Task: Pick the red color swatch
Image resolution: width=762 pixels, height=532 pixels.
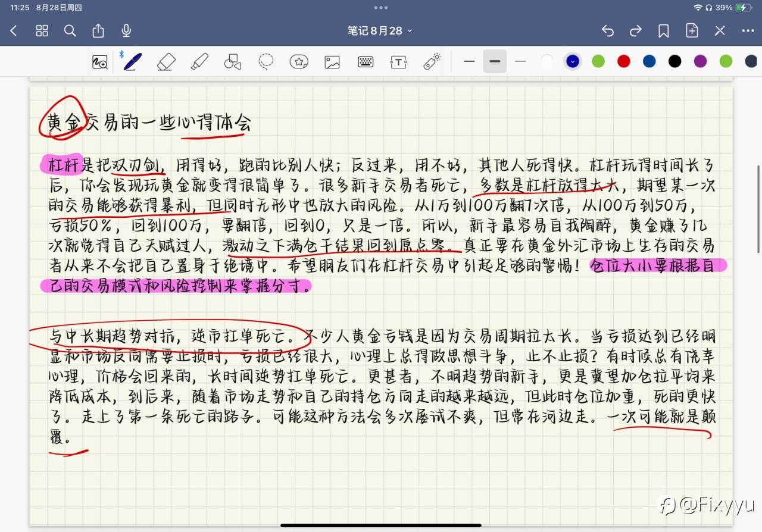Action: (x=624, y=61)
